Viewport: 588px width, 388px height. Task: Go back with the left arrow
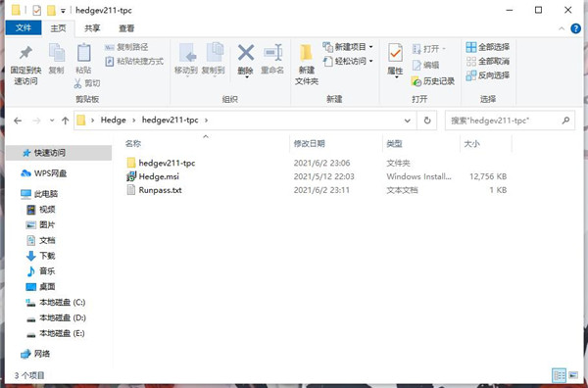coord(18,121)
